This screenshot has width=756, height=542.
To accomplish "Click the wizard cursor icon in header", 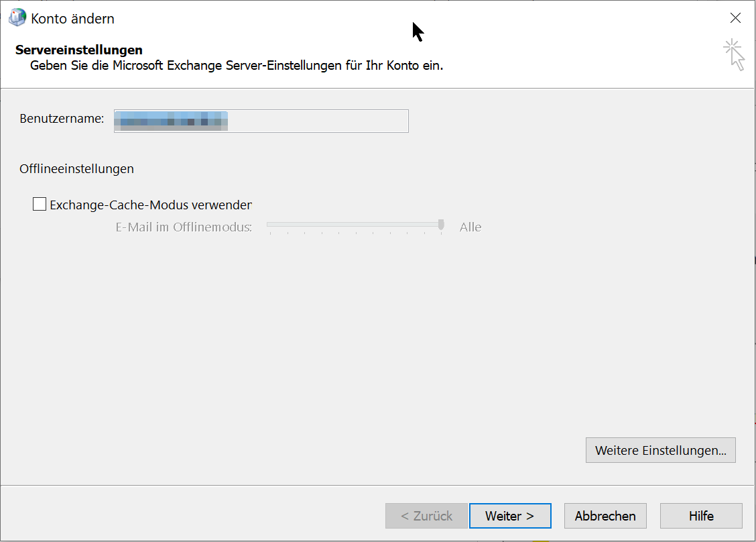I will click(x=734, y=54).
